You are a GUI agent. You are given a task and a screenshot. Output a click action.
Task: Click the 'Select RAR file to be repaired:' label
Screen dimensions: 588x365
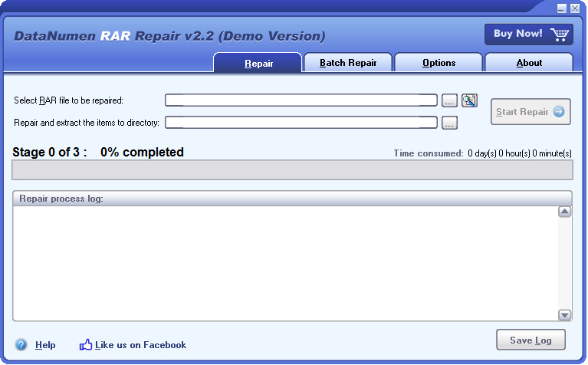[x=69, y=100]
